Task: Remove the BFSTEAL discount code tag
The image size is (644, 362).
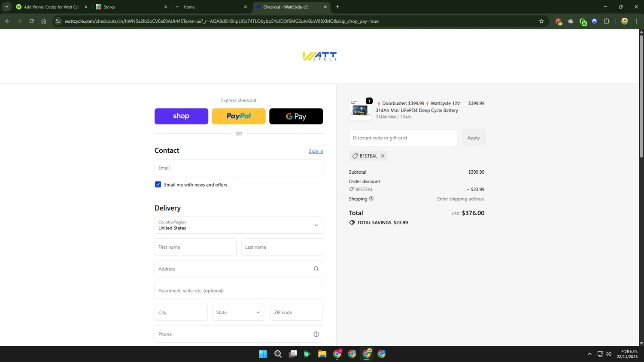Action: (x=383, y=156)
